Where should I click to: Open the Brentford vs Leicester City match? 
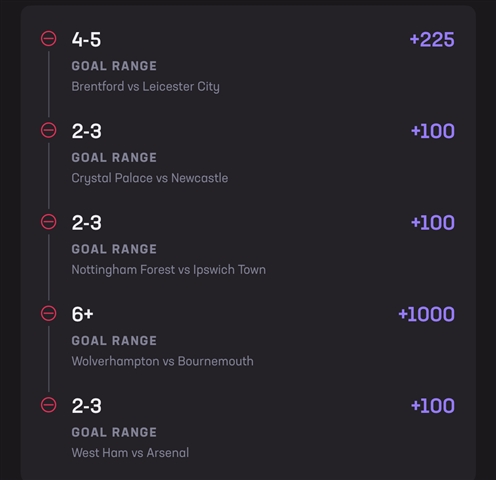click(146, 87)
